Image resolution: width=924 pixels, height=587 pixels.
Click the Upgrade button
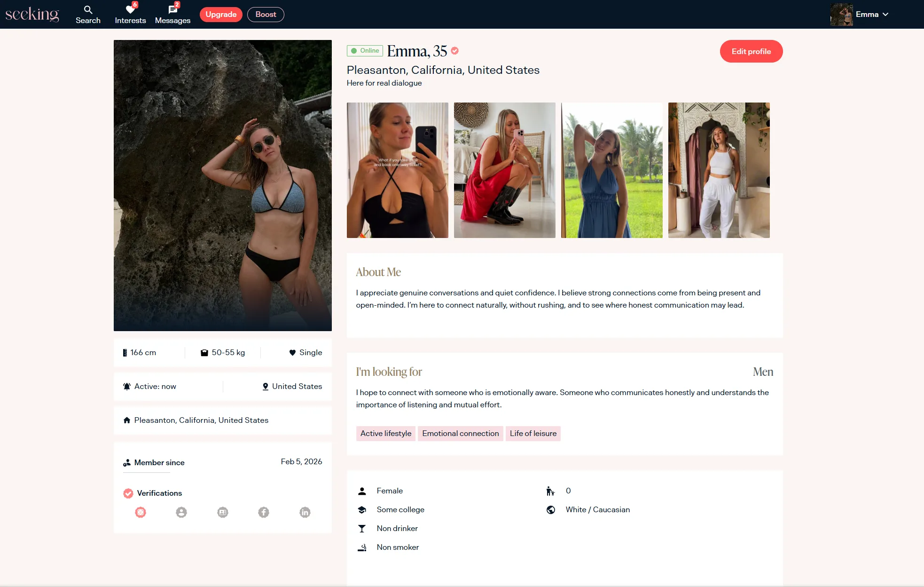click(221, 15)
